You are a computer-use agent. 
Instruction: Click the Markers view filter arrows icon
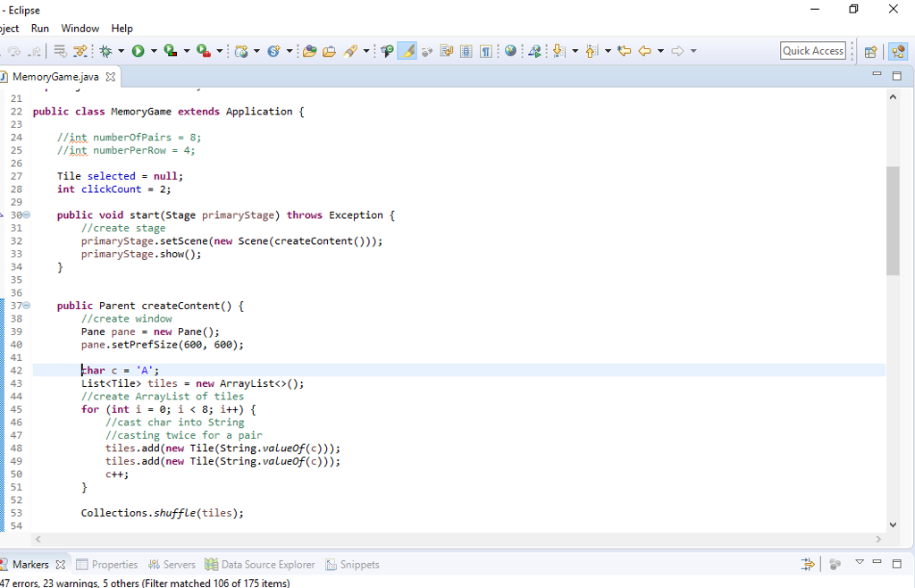808,564
